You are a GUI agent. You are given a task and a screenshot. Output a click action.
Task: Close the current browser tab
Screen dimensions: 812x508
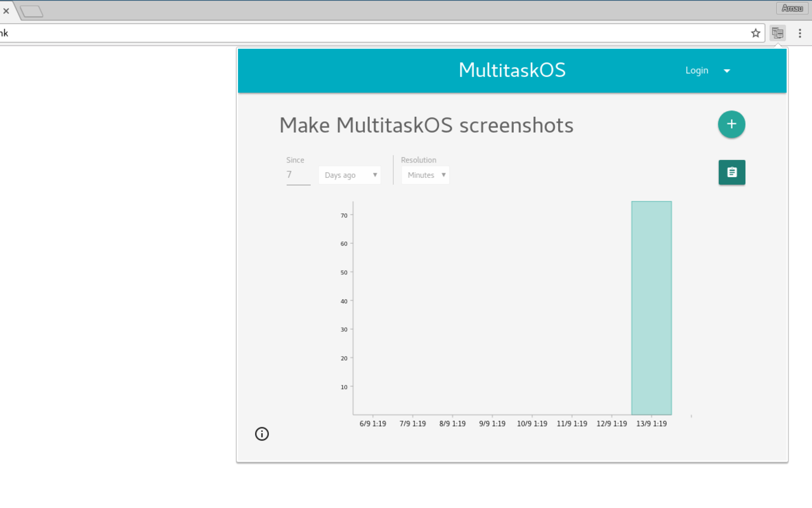pos(6,11)
